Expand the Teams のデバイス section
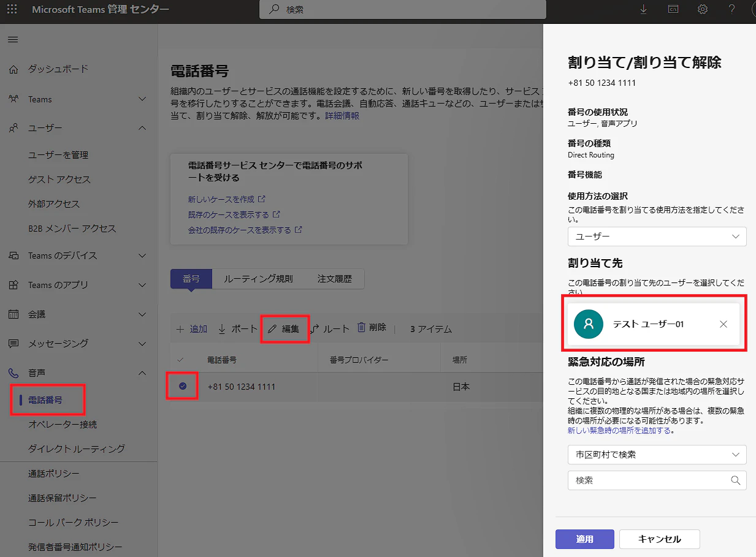This screenshot has height=557, width=756. 142,256
